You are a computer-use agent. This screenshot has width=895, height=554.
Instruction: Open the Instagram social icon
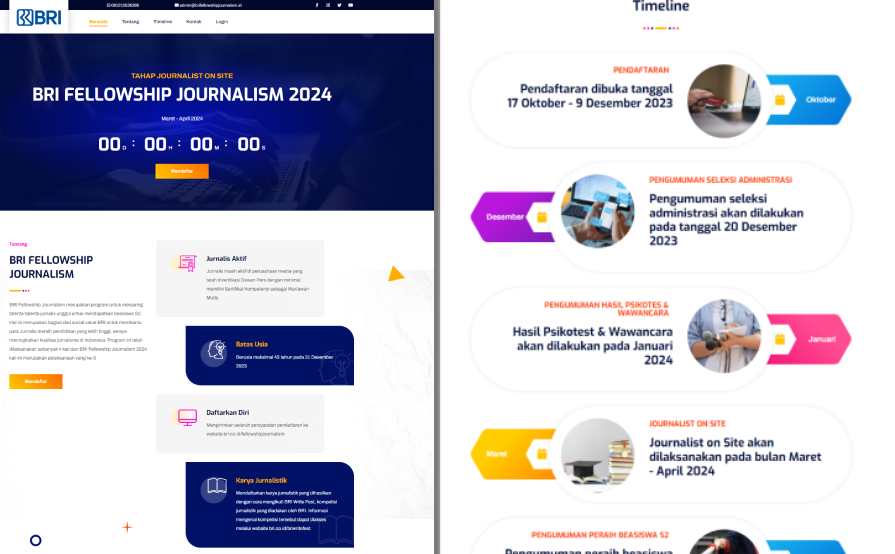click(328, 5)
